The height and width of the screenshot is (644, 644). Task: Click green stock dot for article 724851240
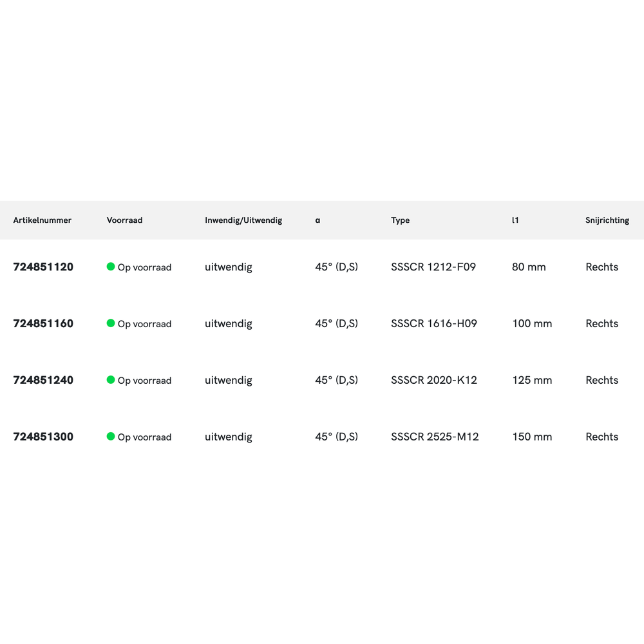(x=111, y=380)
